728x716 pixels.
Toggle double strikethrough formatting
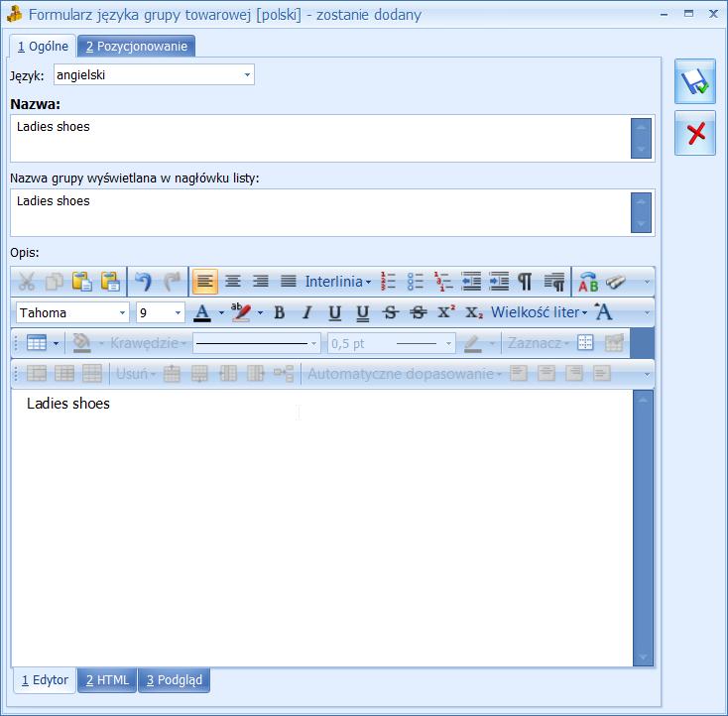pyautogui.click(x=419, y=312)
